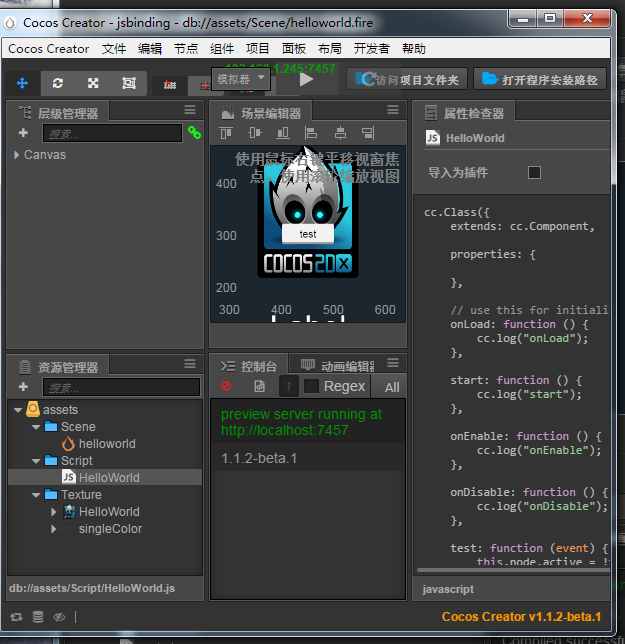Collapse the Script folder
Viewport: 625px width, 644px height.
pos(36,461)
